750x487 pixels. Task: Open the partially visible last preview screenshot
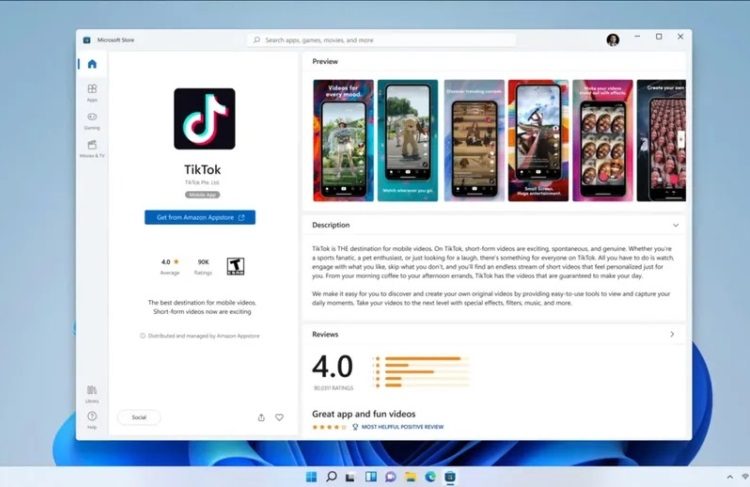pyautogui.click(x=661, y=140)
